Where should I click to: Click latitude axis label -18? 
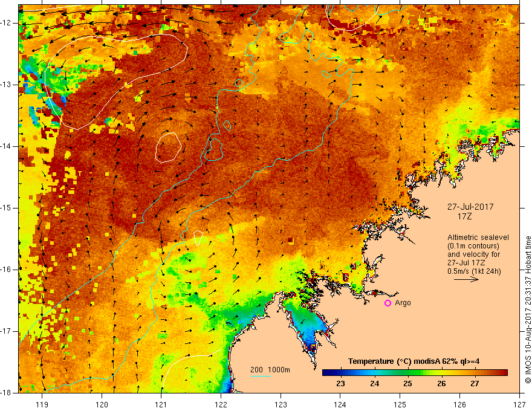tap(7, 393)
